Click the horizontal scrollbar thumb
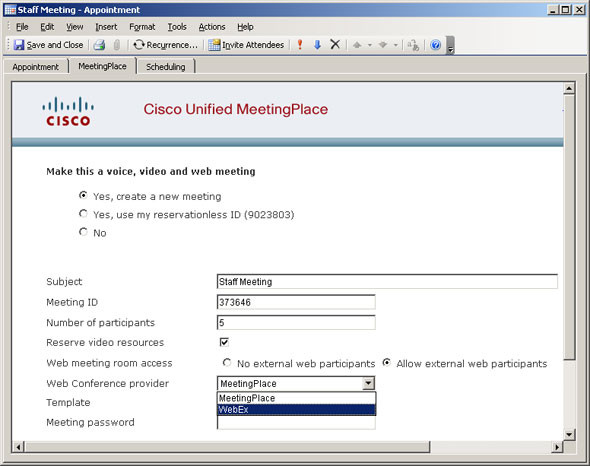Viewport: 590px width, 466px height. 227,447
